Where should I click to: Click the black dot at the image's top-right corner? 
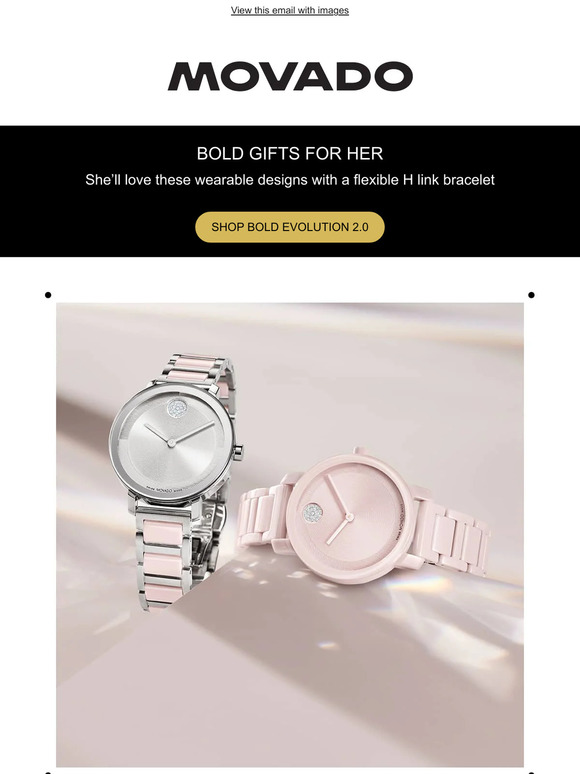click(x=531, y=295)
